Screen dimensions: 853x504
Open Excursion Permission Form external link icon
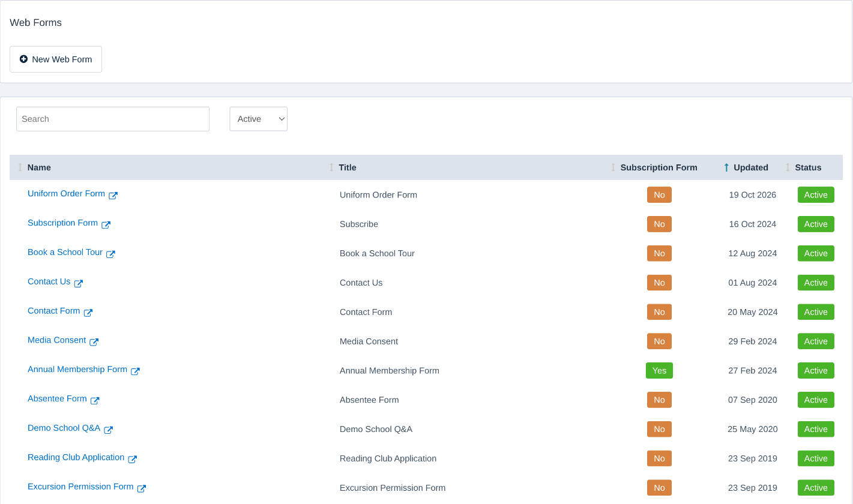point(142,489)
